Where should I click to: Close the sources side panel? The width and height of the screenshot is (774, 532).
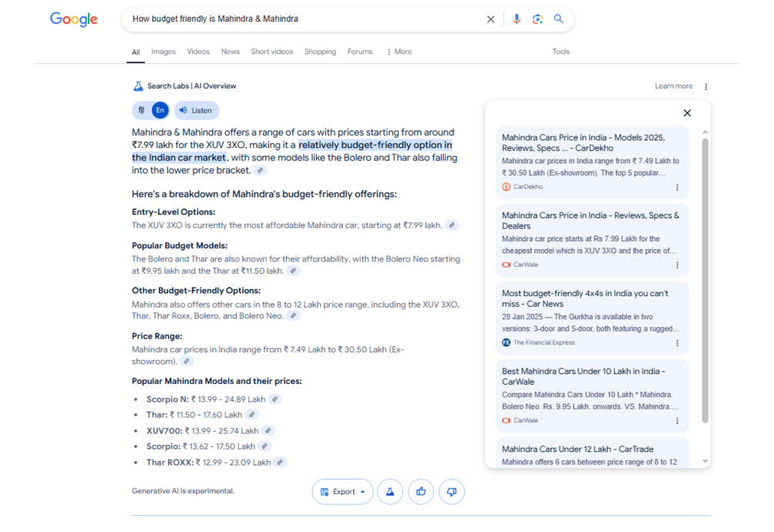point(687,113)
